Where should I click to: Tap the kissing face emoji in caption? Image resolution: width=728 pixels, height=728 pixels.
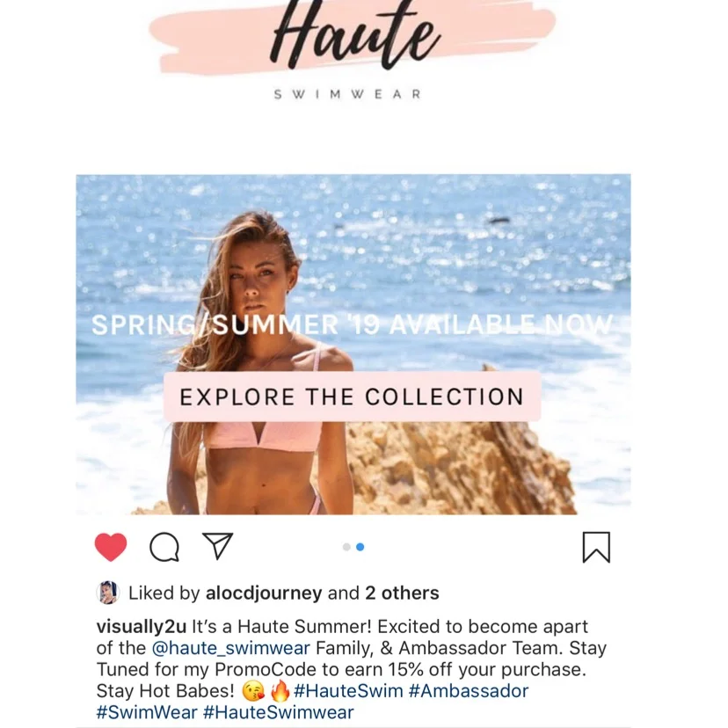[253, 691]
